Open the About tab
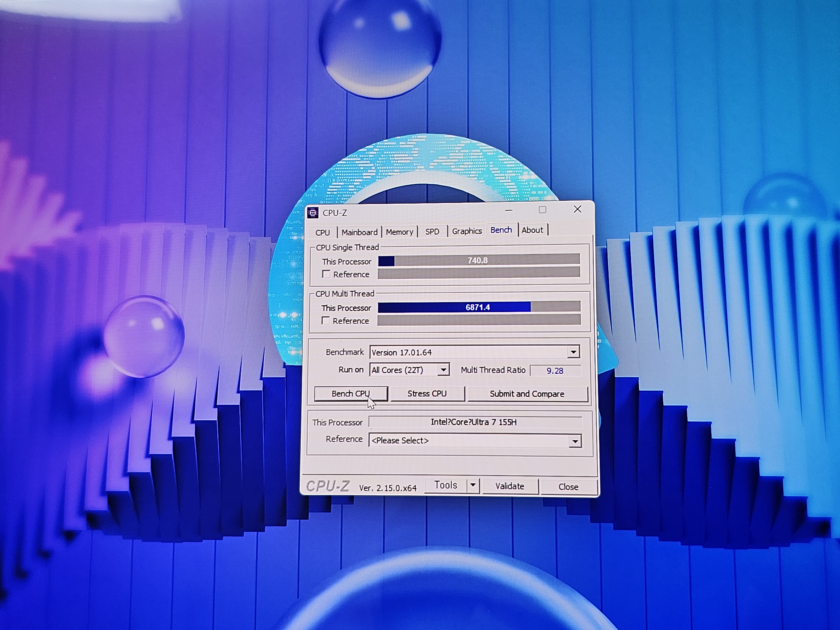The height and width of the screenshot is (630, 840). pyautogui.click(x=532, y=230)
